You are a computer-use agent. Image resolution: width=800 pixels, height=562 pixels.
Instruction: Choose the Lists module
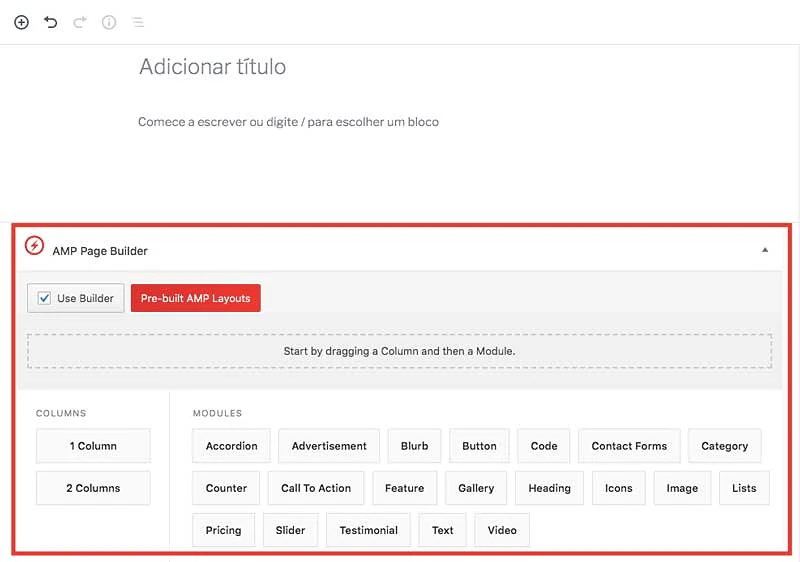pyautogui.click(x=744, y=488)
